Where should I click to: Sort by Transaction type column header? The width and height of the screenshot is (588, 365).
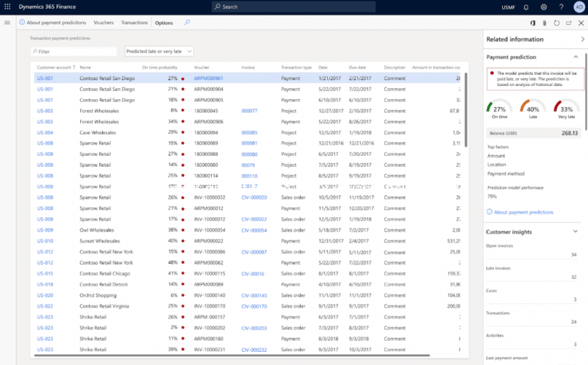[296, 68]
